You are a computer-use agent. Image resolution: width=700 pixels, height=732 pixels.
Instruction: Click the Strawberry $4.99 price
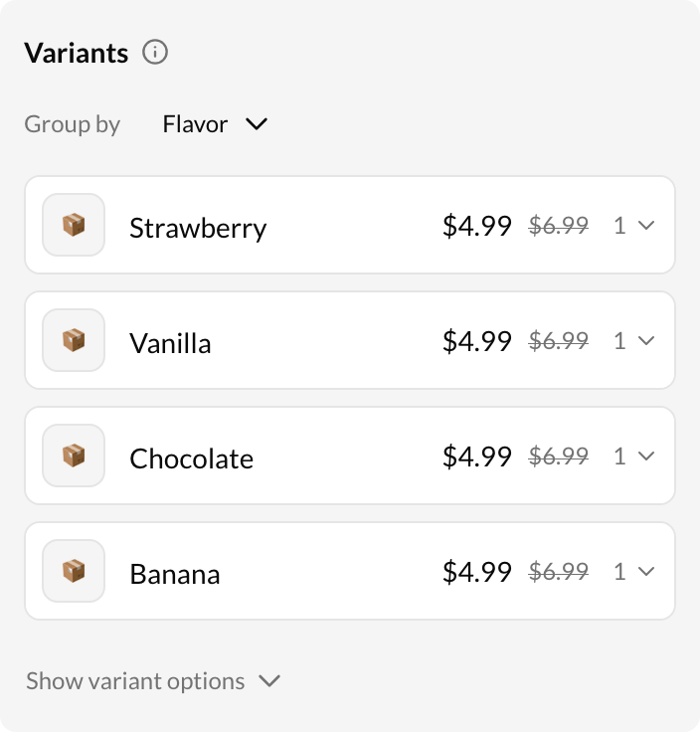476,226
